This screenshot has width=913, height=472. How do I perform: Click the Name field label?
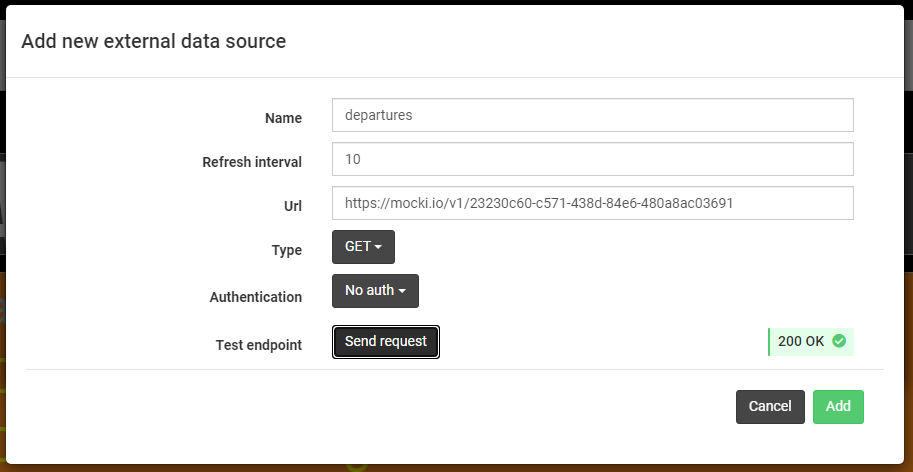(x=283, y=118)
